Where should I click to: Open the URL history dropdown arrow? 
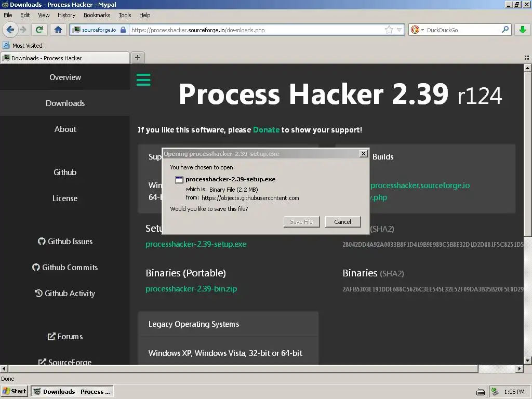tap(400, 30)
